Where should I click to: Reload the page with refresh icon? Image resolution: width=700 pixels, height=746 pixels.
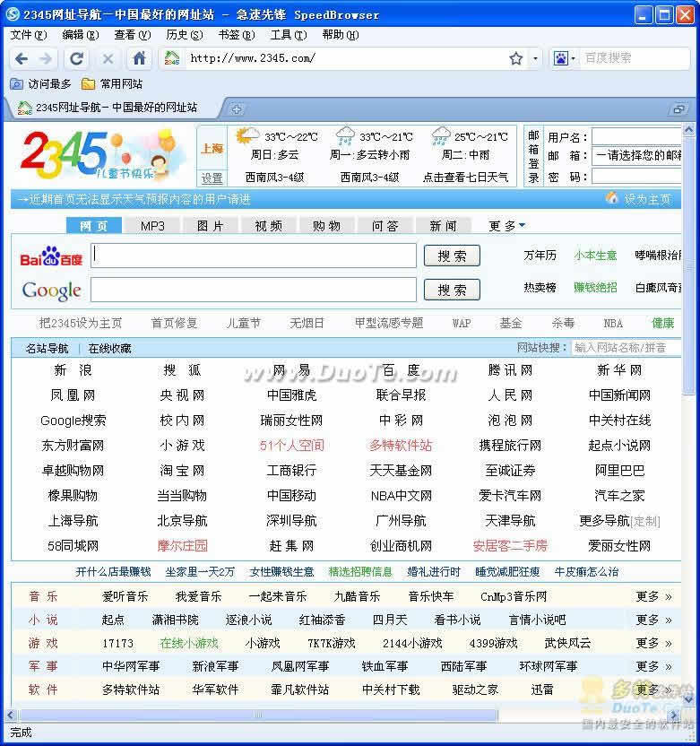(76, 58)
